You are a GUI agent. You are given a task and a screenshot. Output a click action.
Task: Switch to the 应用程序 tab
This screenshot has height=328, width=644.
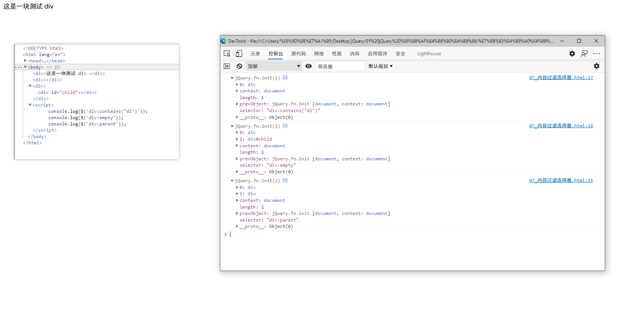point(378,54)
